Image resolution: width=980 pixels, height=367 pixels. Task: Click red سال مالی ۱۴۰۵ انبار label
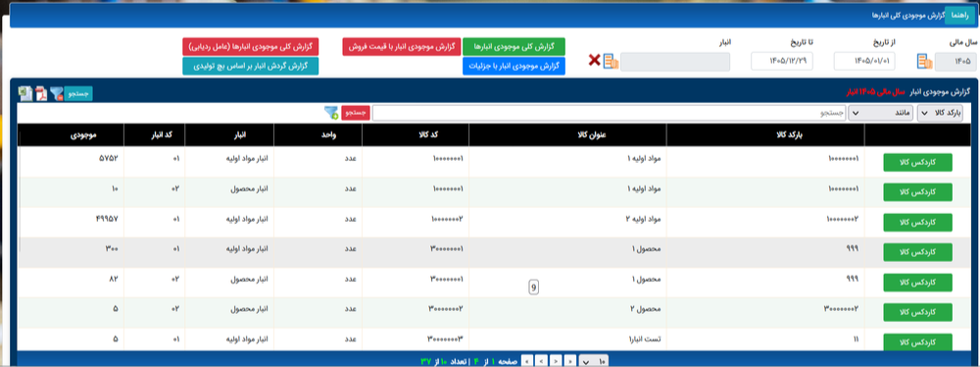875,92
